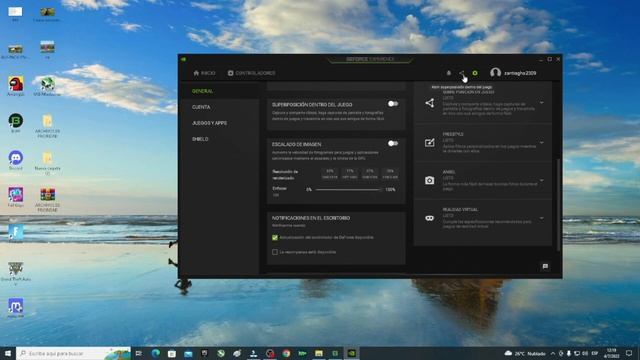
Task: Expand the Freestyle feature card
Action: click(542, 142)
